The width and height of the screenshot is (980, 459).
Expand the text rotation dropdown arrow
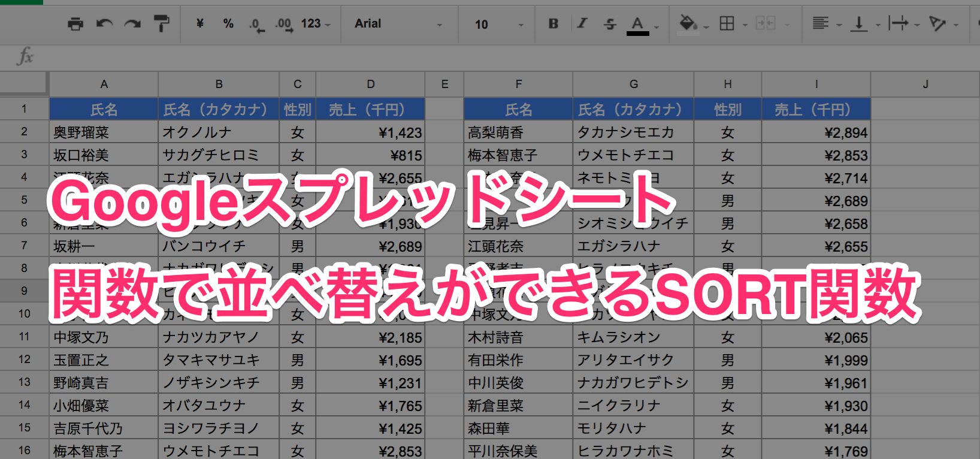point(956,25)
